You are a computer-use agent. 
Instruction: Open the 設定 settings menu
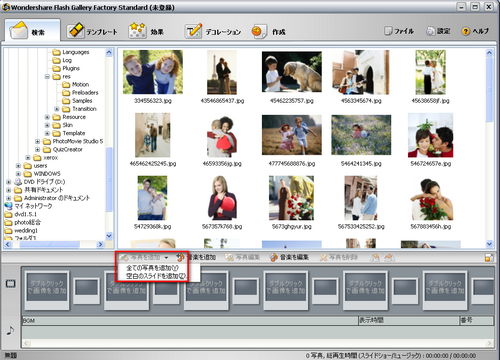pyautogui.click(x=438, y=31)
